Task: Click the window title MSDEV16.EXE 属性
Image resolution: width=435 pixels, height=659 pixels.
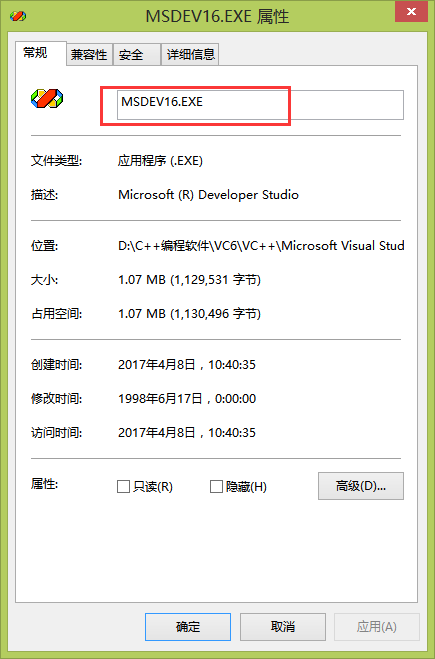Action: tap(217, 16)
